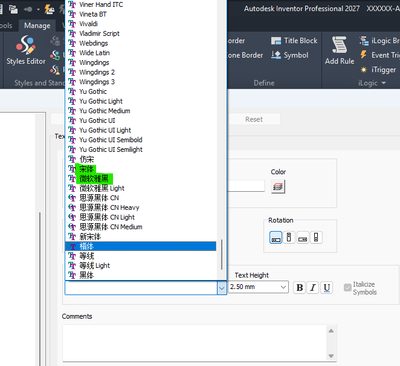Switch to the Manage ribbon tab
The image size is (400, 366).
[x=37, y=26]
